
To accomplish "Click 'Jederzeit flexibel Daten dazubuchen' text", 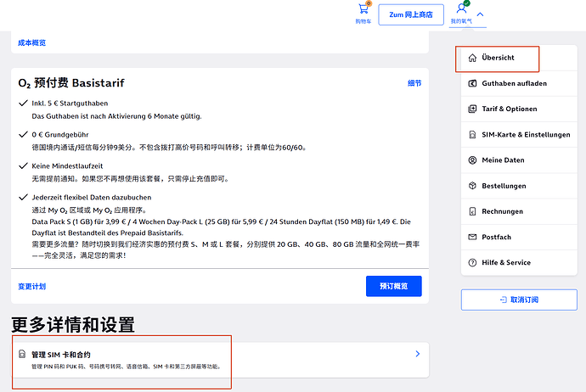I will [92, 198].
